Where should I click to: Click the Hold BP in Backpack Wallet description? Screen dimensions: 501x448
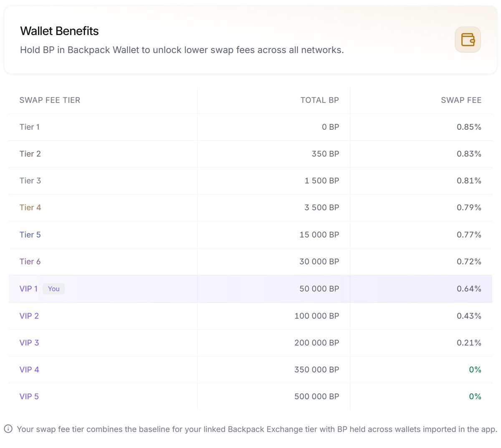[182, 50]
